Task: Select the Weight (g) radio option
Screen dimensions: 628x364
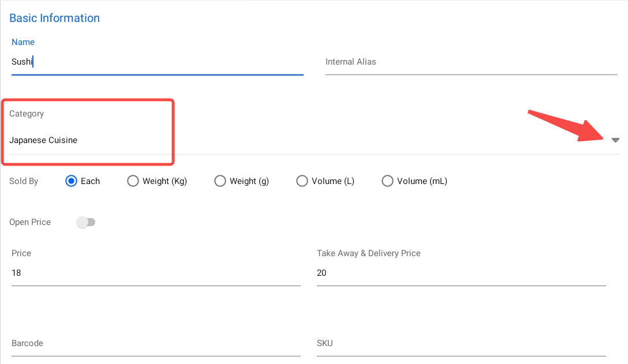Action: pyautogui.click(x=220, y=181)
